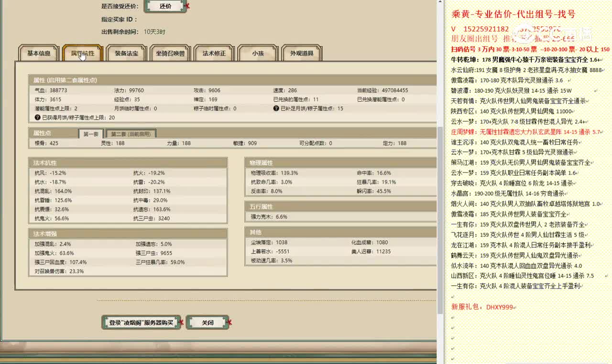Click the 物理吸收率: 139.3% entry
The width and height of the screenshot is (612, 364).
(274, 173)
